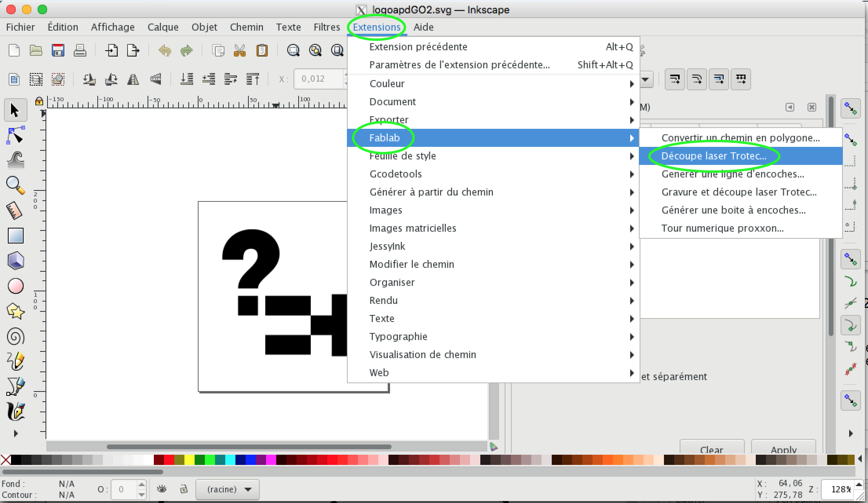Click the X coordinate input field
868x503 pixels.
pos(320,79)
